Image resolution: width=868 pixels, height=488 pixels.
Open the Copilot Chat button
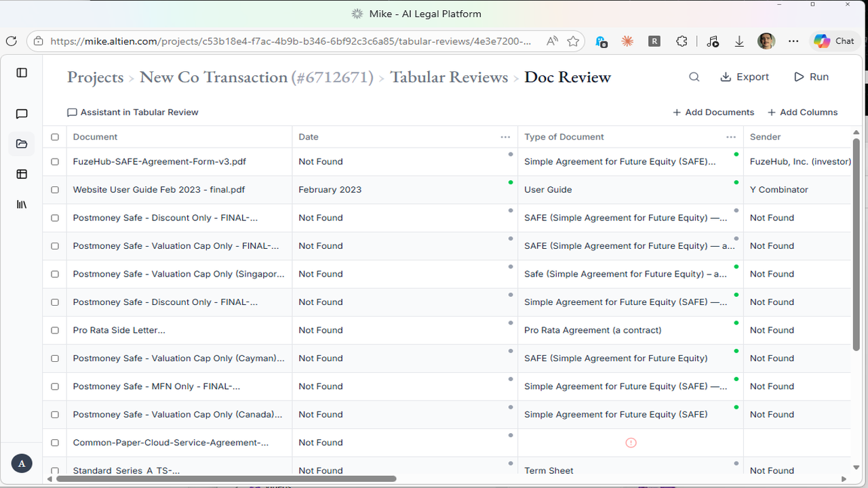pos(834,41)
